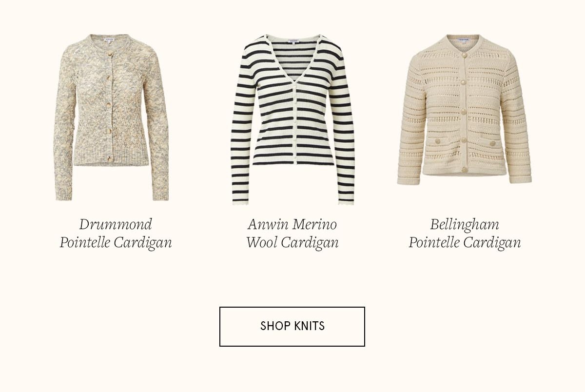This screenshot has height=392, width=585.
Task: Open the Drummond Pointelle Cardigan title link
Action: (x=116, y=234)
